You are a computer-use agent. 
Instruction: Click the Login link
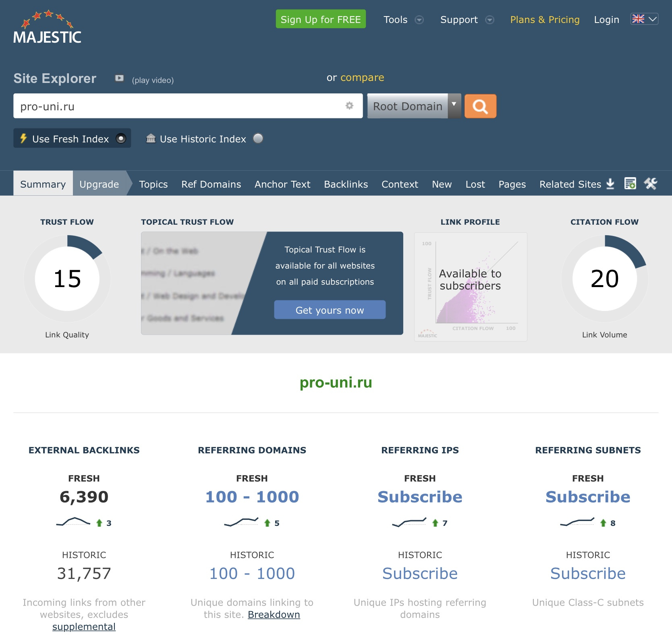click(x=606, y=19)
